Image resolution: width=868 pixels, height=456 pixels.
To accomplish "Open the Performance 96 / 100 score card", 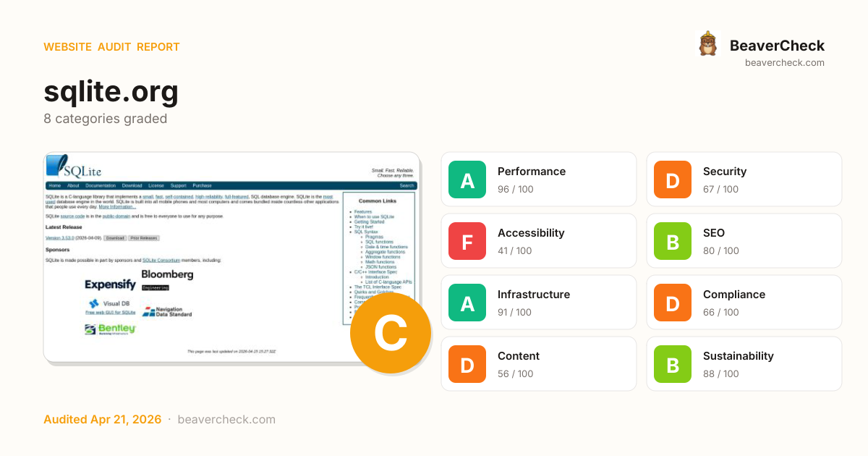I will (x=539, y=180).
